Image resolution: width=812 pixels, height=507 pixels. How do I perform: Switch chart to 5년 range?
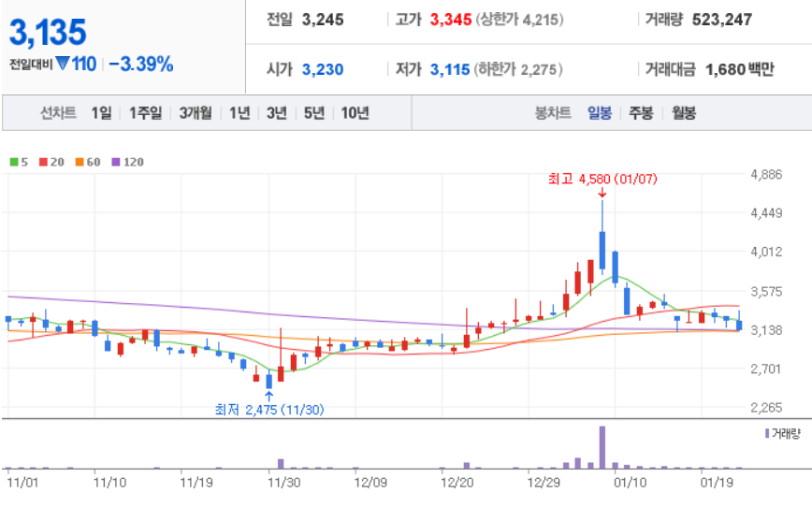tap(313, 112)
